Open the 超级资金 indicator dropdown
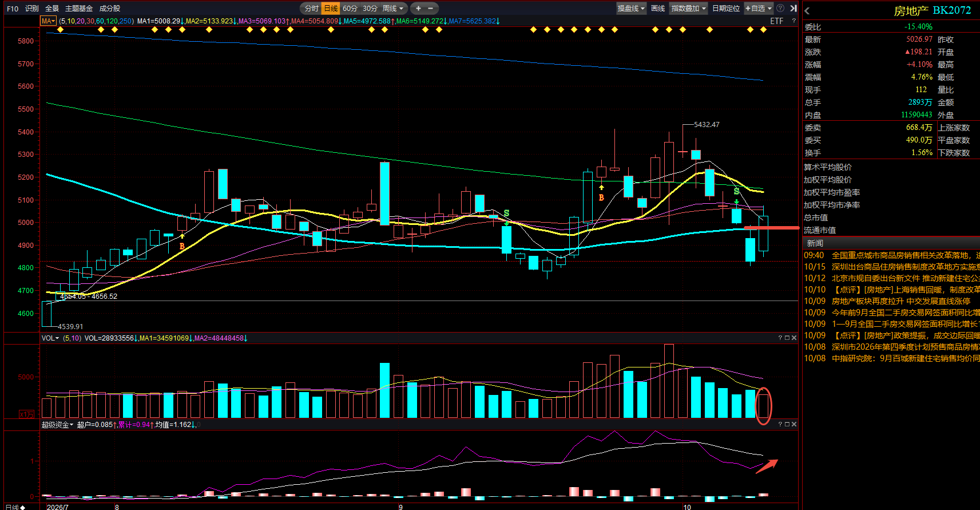 pyautogui.click(x=57, y=424)
